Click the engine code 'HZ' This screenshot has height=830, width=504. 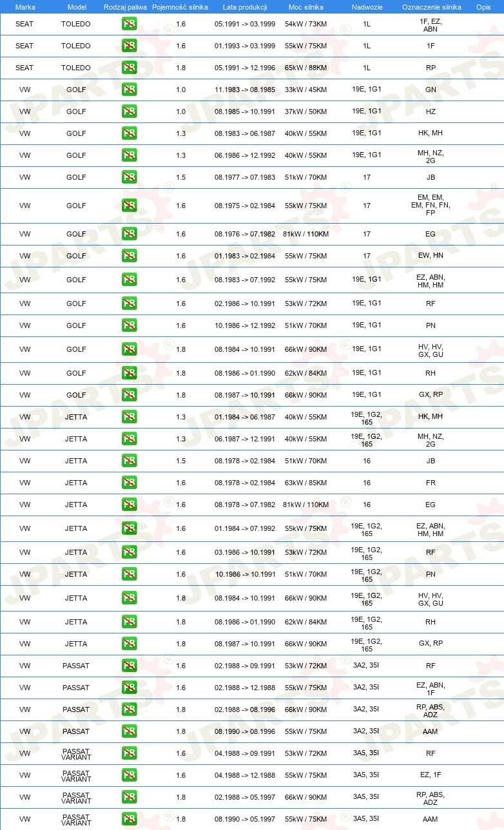tap(431, 111)
